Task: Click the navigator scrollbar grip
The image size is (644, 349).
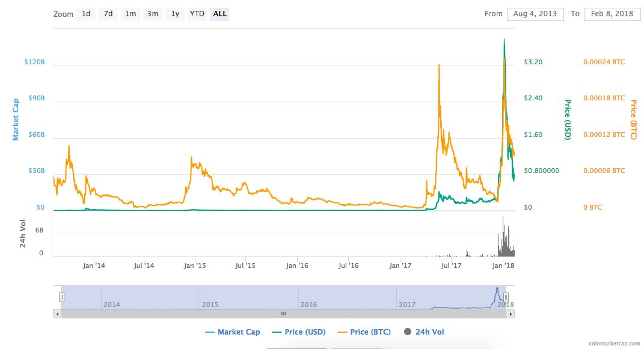Action: click(x=284, y=314)
